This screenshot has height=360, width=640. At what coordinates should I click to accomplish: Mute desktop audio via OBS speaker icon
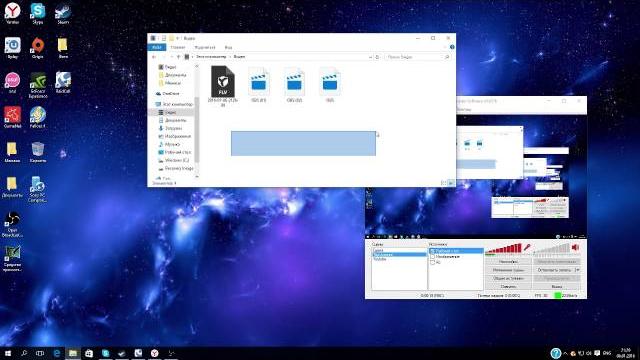coord(575,247)
